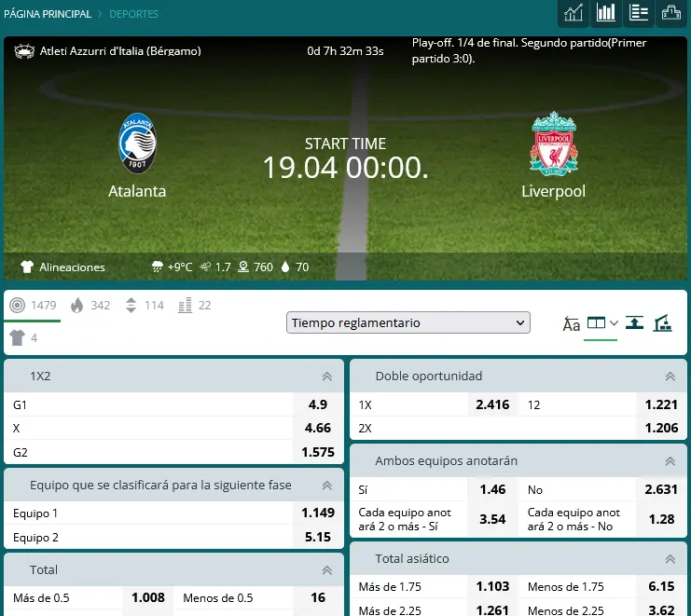Open the horizontal bar list icon
The height and width of the screenshot is (616, 691).
(x=639, y=13)
